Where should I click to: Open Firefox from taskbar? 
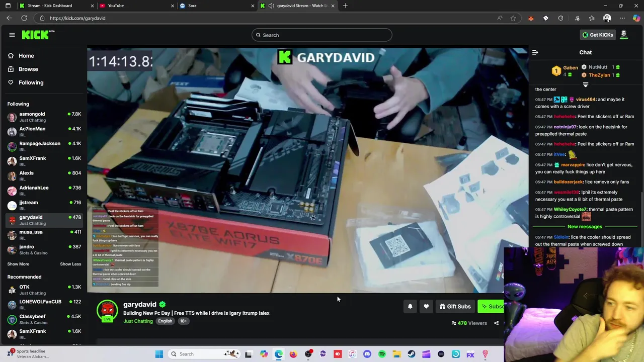pos(293,354)
